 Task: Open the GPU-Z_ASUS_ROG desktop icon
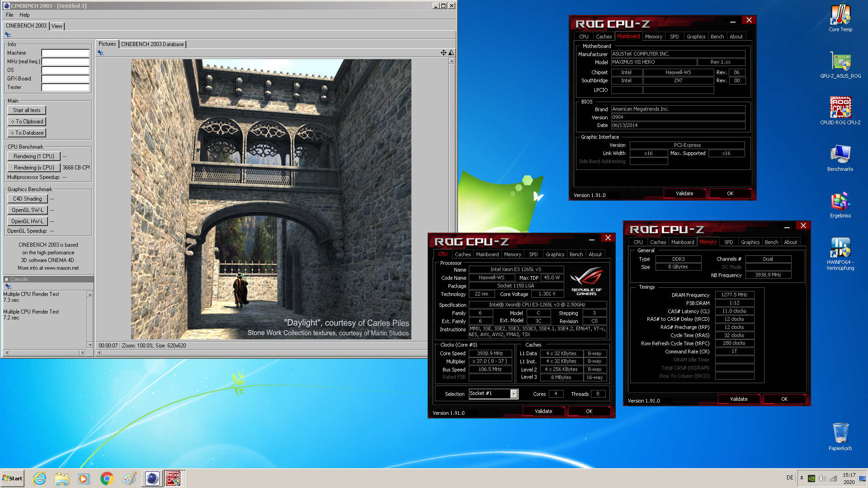pyautogui.click(x=840, y=65)
